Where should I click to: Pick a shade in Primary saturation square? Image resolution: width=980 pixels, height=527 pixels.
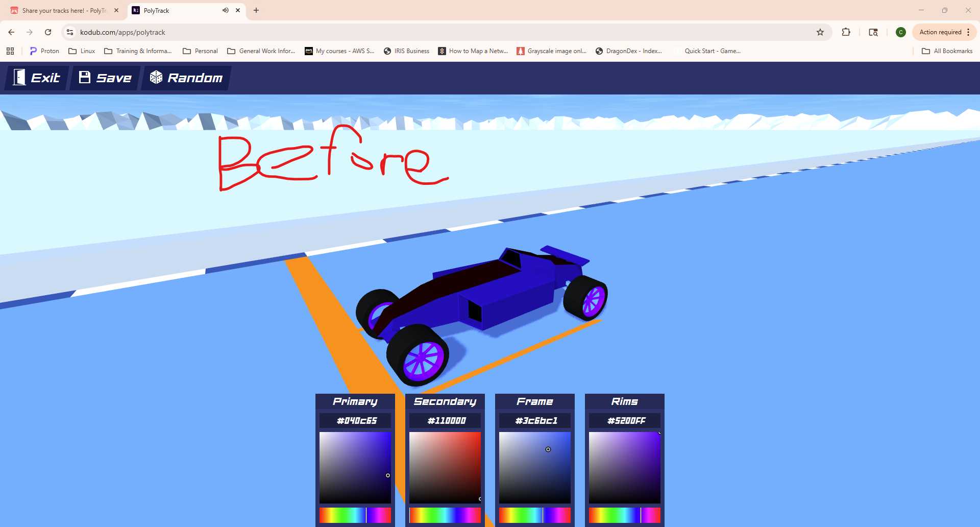click(355, 468)
